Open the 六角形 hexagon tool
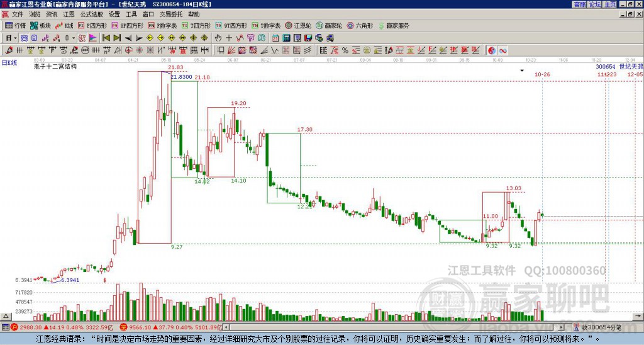This screenshot has height=345, width=644. pyautogui.click(x=360, y=25)
